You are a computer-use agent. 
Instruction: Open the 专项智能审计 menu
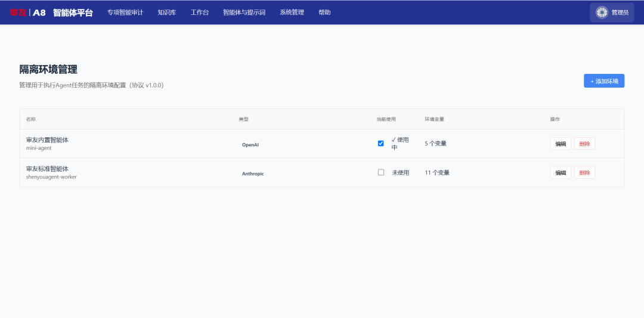pos(125,13)
